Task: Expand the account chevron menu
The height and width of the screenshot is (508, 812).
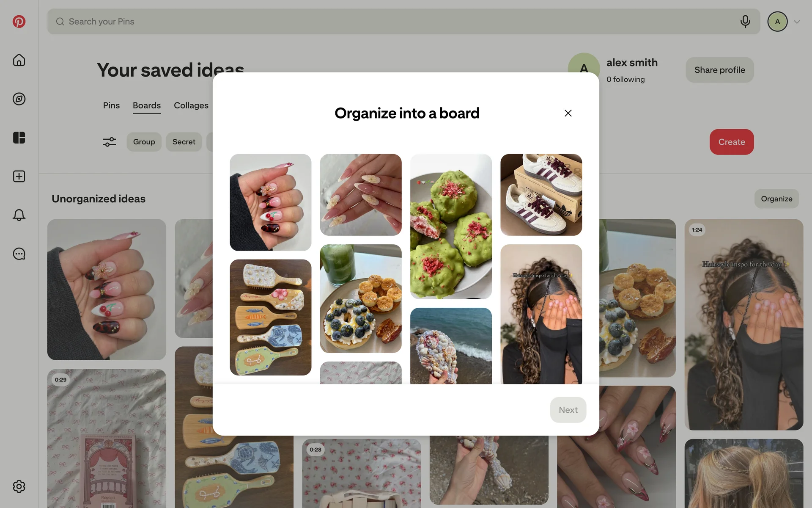Action: [797, 22]
